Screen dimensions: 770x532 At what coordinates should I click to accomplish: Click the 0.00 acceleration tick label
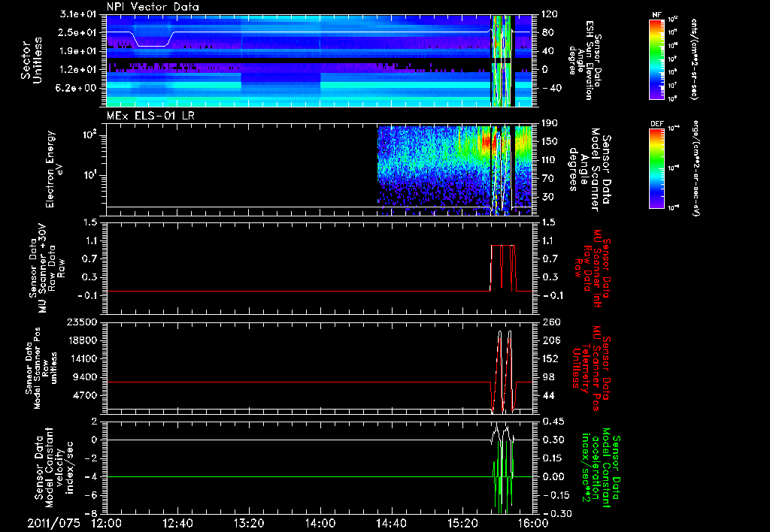coord(553,476)
